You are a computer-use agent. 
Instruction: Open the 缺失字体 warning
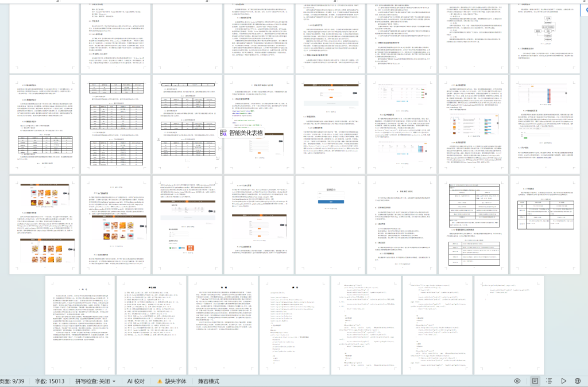pos(172,381)
